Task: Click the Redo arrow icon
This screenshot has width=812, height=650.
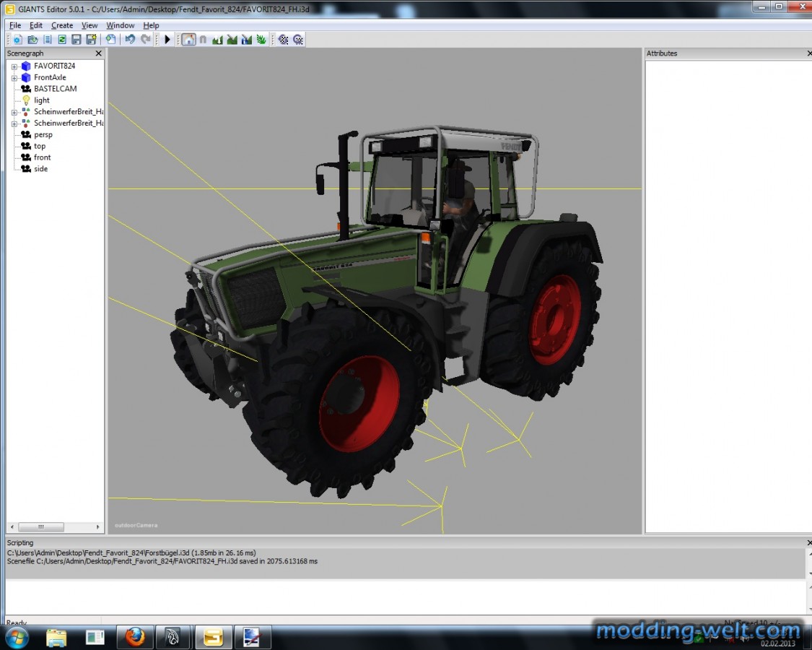Action: click(x=146, y=40)
